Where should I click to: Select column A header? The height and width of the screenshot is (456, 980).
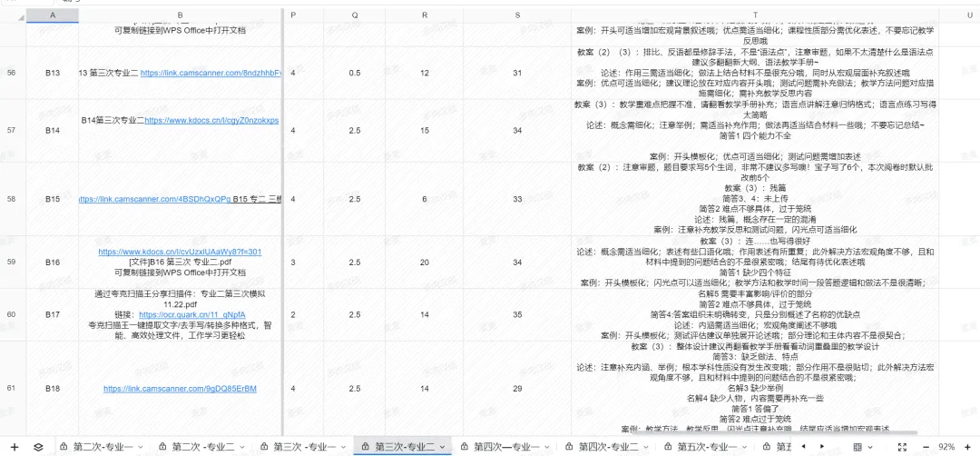53,15
